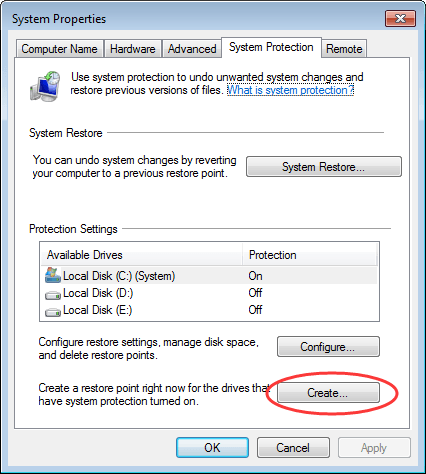This screenshot has width=426, height=474.
Task: Click the Local Disk (E:) drive icon
Action: [53, 312]
